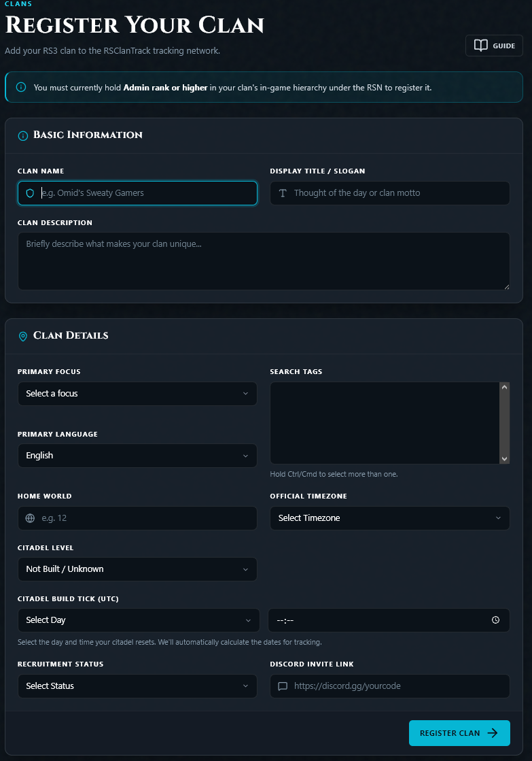
Task: Click the 'CLANS' breadcrumb text
Action: pyautogui.click(x=18, y=3)
